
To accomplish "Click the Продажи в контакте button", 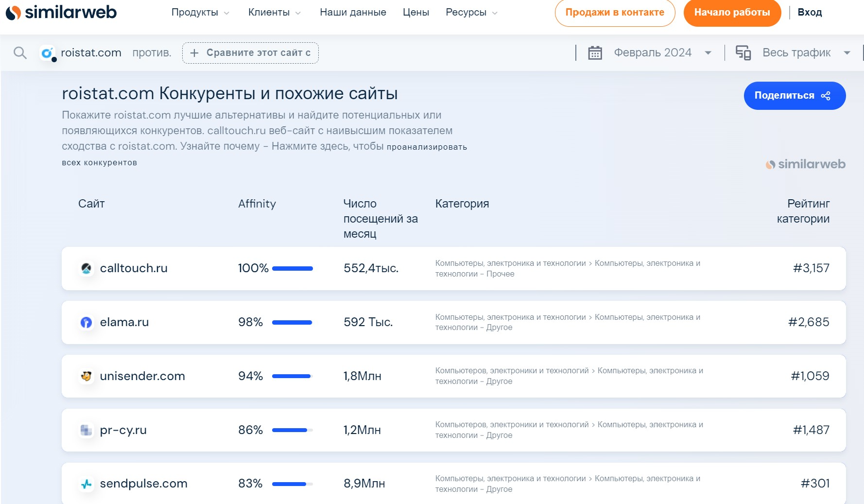I will pyautogui.click(x=615, y=13).
